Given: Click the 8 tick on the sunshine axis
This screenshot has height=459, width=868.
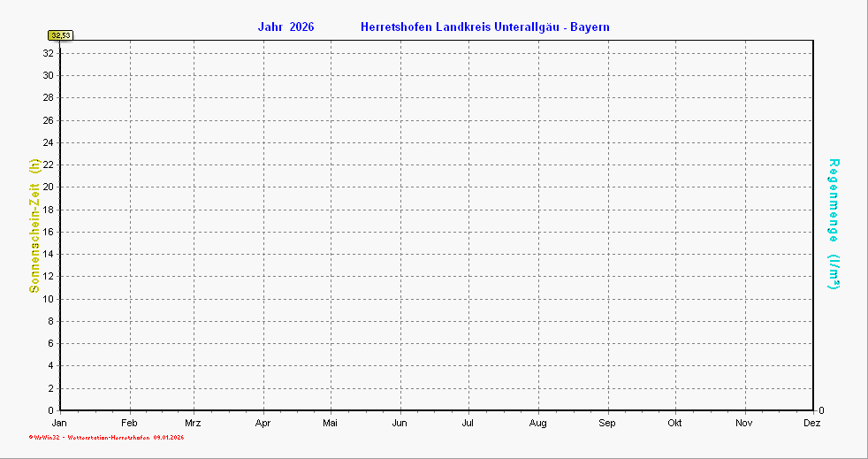Looking at the screenshot, I should [x=52, y=321].
